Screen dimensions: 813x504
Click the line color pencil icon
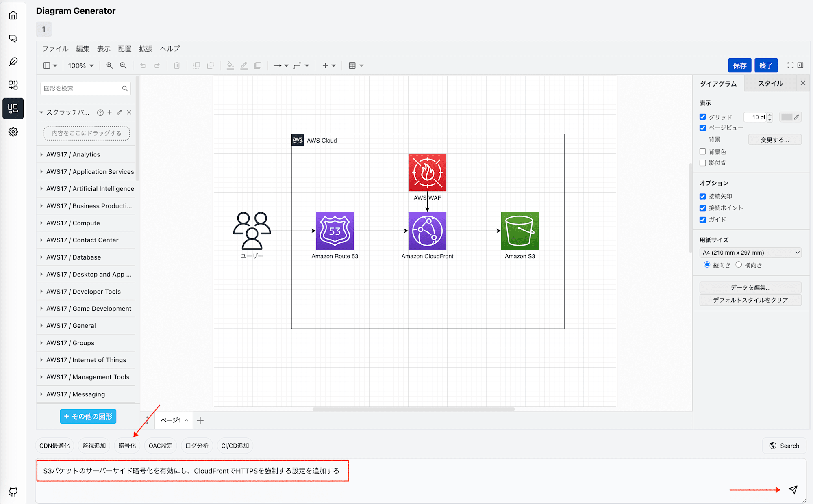pyautogui.click(x=244, y=65)
